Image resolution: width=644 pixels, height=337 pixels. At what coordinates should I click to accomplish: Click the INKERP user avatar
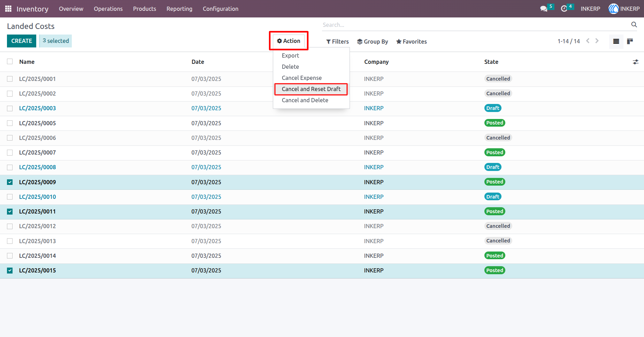pyautogui.click(x=613, y=9)
